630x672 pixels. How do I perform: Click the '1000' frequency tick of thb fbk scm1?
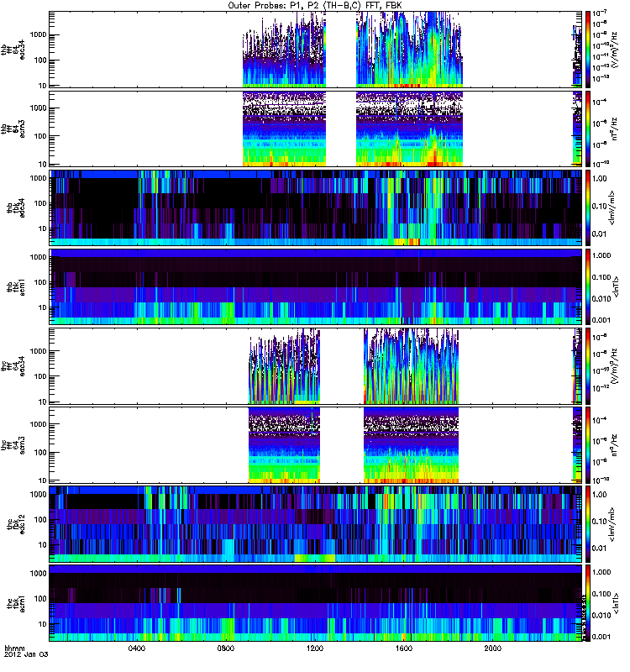[38, 257]
